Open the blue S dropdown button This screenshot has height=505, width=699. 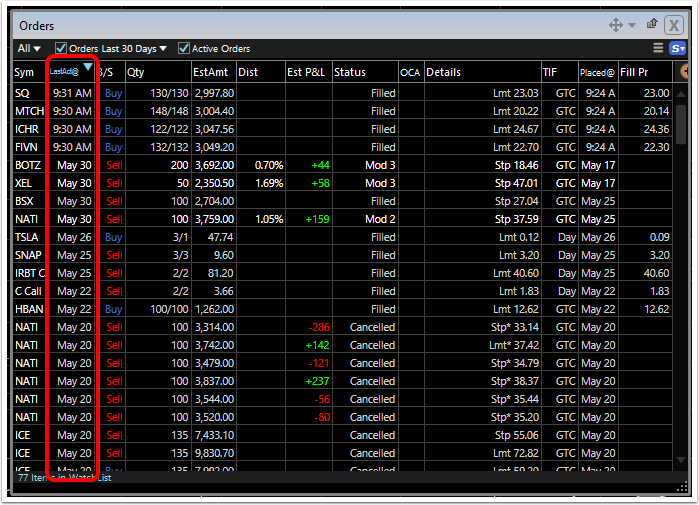(x=678, y=48)
